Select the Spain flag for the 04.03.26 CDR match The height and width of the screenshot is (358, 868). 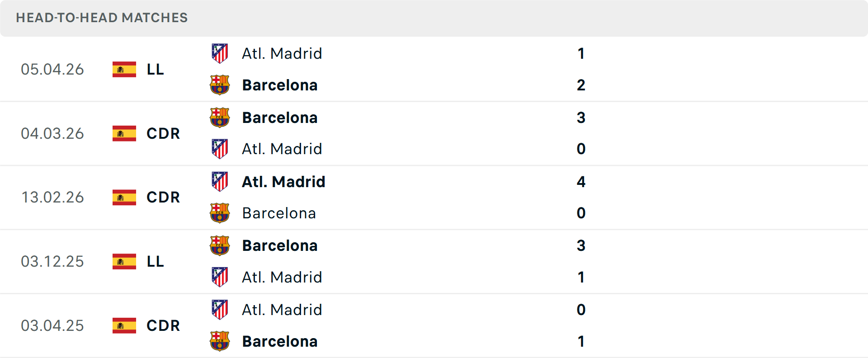point(124,133)
